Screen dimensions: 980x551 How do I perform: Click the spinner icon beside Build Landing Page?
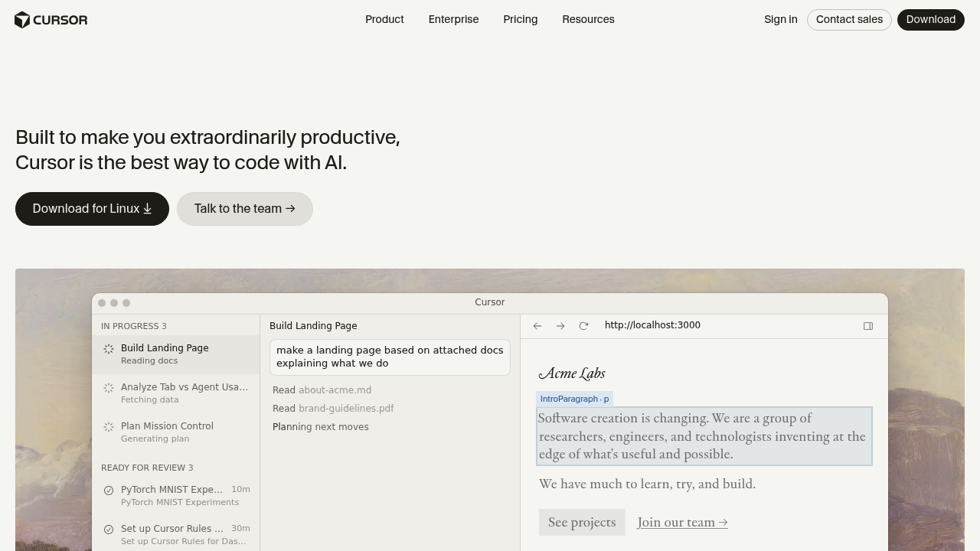109,349
